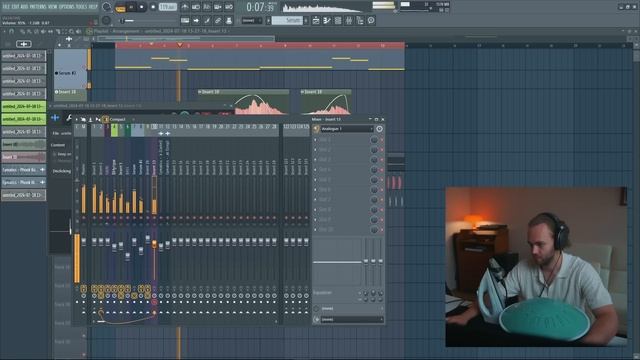Click the song position time display

click(261, 7)
